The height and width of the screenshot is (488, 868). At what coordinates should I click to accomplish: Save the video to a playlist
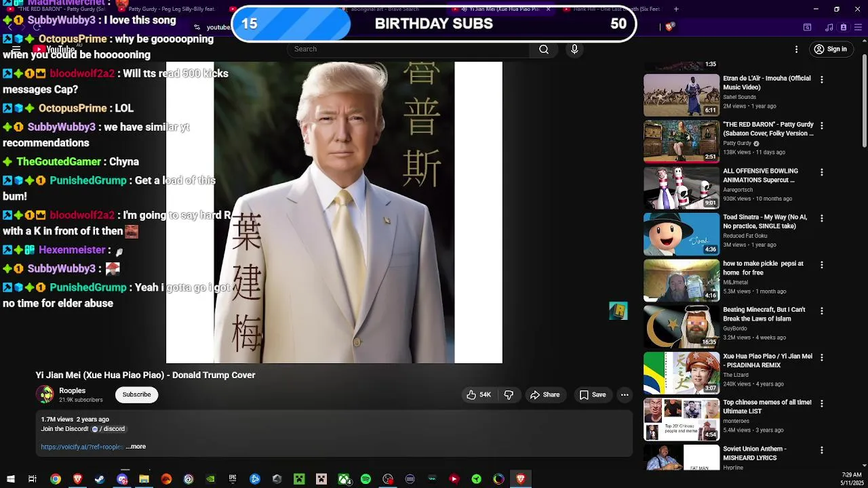click(x=593, y=394)
